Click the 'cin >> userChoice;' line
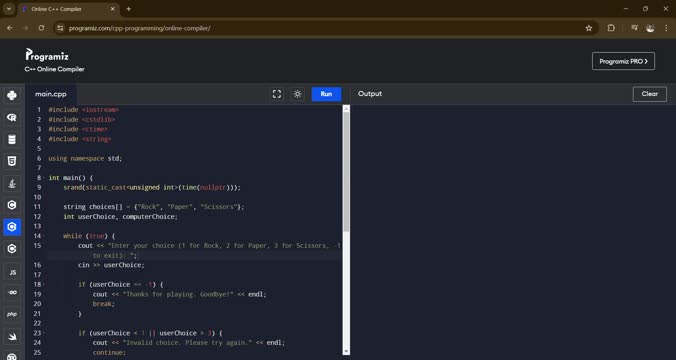This screenshot has height=360, width=676. pyautogui.click(x=111, y=265)
